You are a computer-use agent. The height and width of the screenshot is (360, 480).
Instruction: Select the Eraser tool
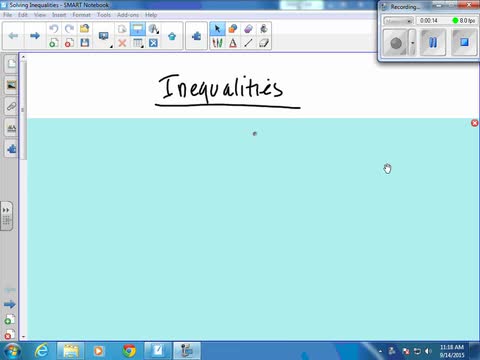[248, 29]
